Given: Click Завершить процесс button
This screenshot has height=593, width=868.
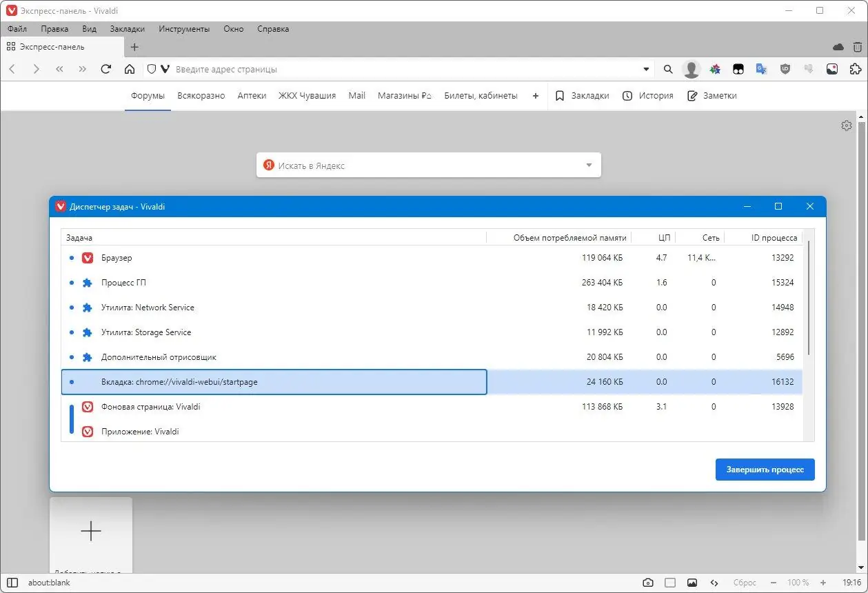Looking at the screenshot, I should [x=765, y=470].
